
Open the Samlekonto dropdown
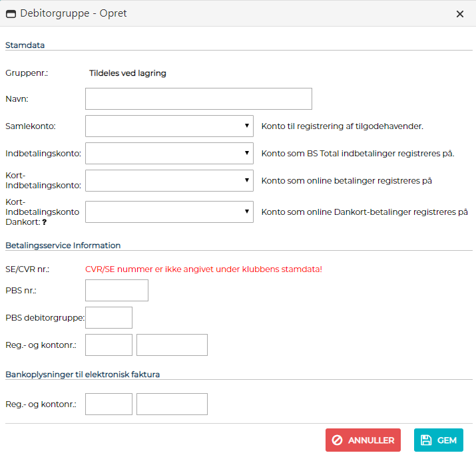(x=169, y=126)
